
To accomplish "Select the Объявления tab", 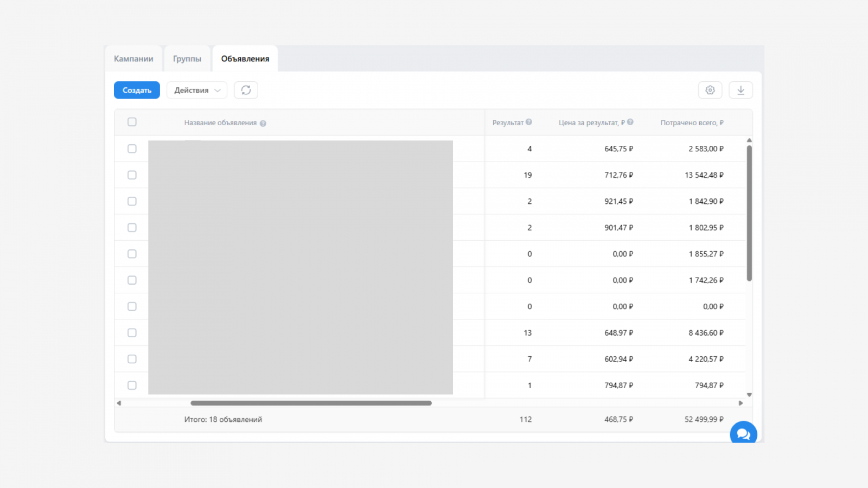I will (x=245, y=59).
